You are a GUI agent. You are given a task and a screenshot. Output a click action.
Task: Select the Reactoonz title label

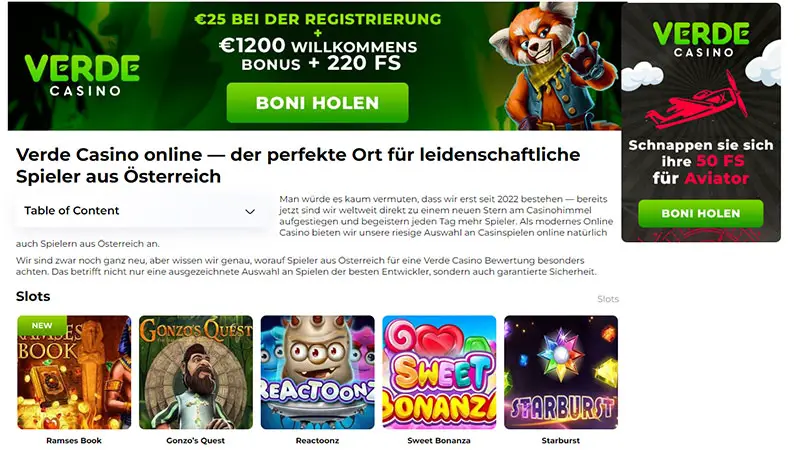coord(317,440)
